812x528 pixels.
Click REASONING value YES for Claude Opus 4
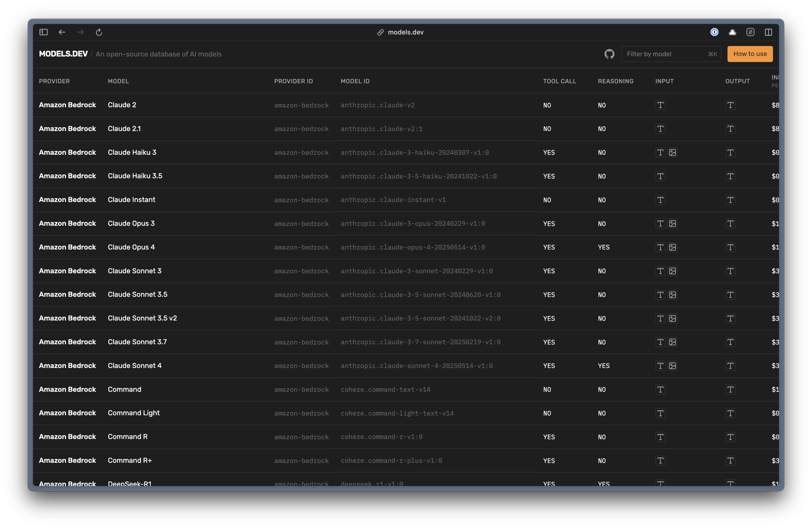tap(603, 247)
